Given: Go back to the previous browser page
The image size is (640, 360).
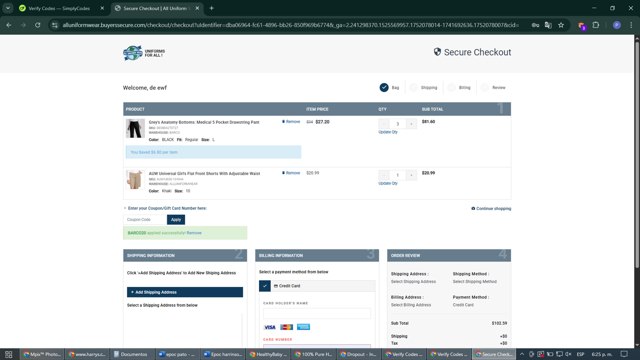Looking at the screenshot, I should point(9,25).
